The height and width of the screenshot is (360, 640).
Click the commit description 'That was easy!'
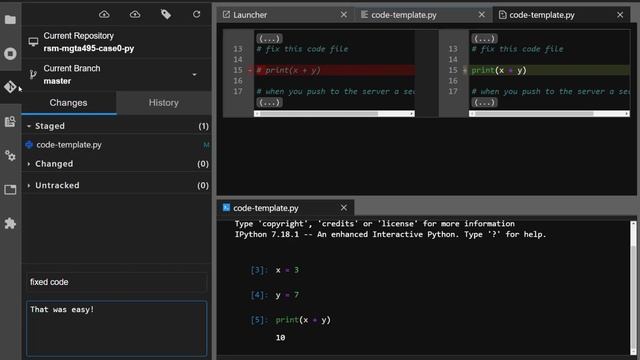[x=117, y=329]
